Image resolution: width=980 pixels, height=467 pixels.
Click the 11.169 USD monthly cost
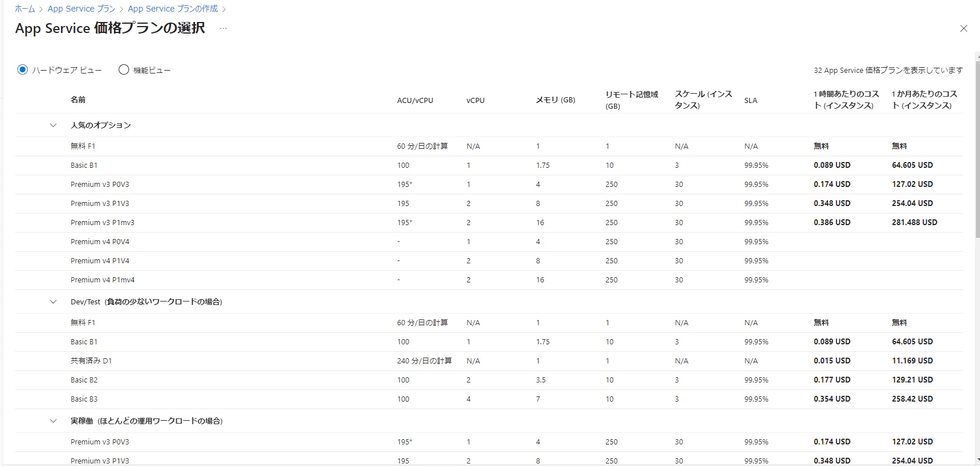pyautogui.click(x=912, y=361)
